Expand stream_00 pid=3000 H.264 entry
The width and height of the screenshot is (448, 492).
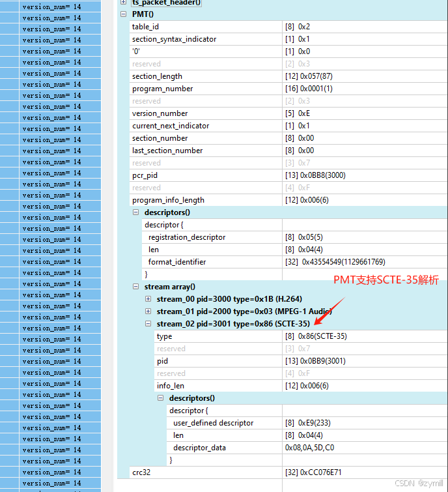(x=148, y=299)
